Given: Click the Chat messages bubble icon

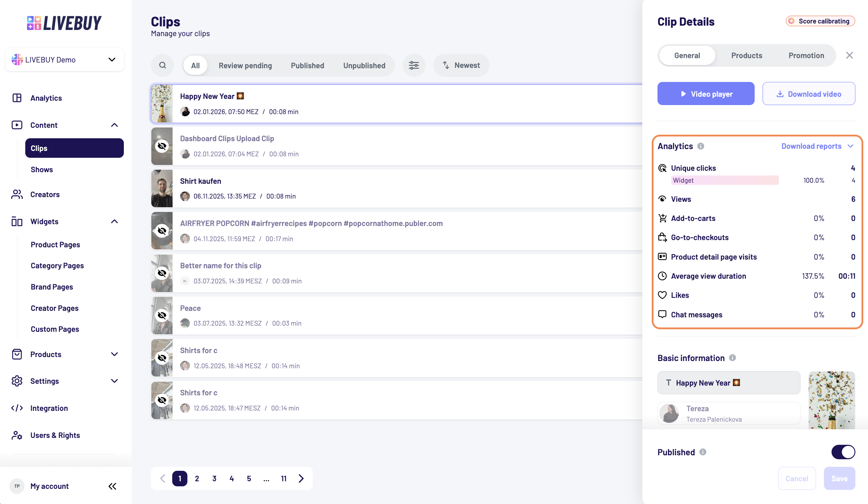Looking at the screenshot, I should tap(662, 314).
